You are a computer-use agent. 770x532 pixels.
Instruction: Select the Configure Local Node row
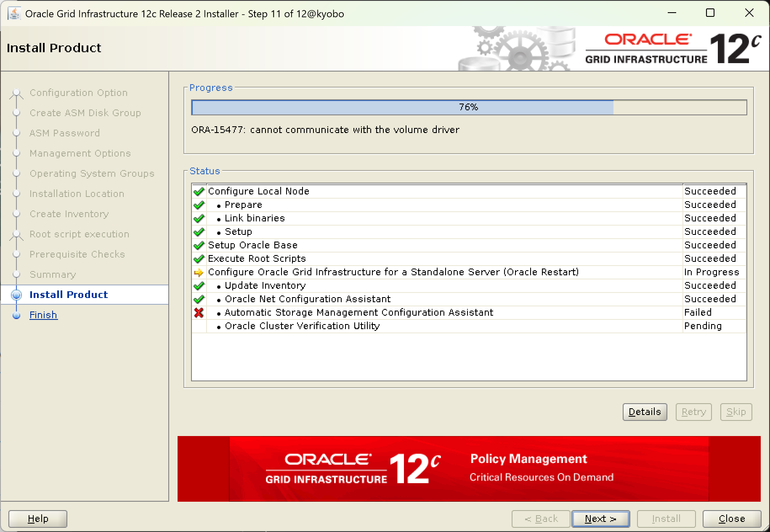(x=469, y=192)
